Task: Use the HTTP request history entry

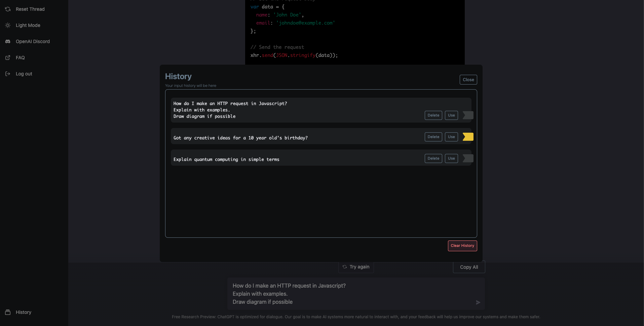Action: (x=451, y=115)
